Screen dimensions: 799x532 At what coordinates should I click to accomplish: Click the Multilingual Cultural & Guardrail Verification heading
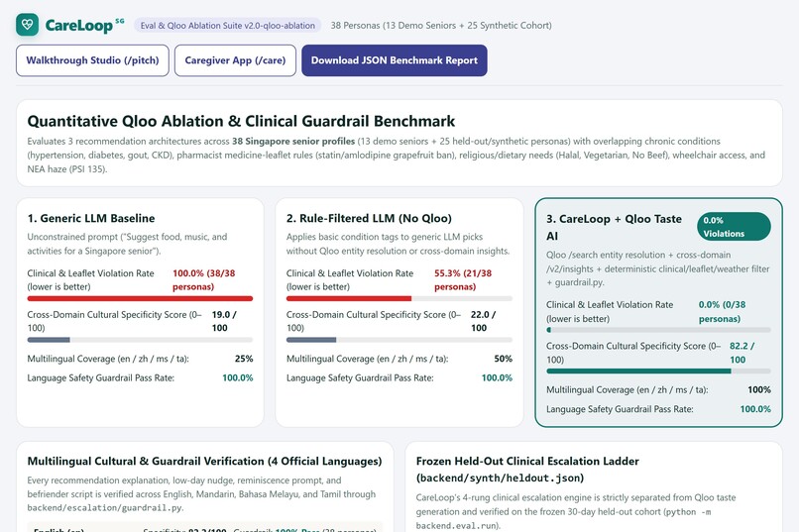coord(204,462)
